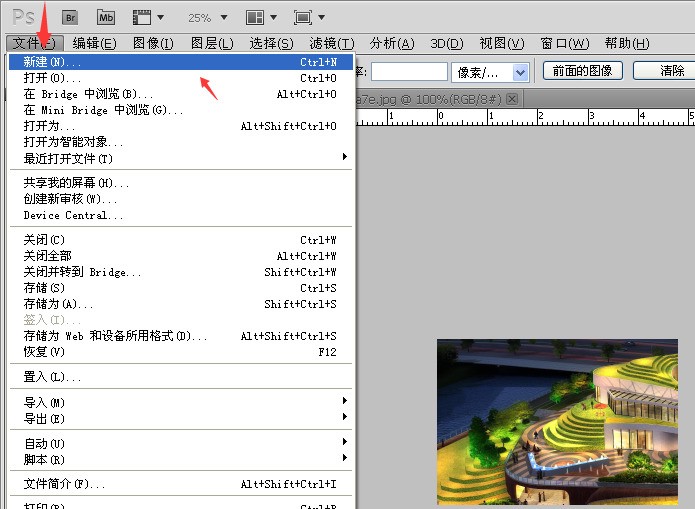This screenshot has height=509, width=695.
Task: Click the 清除 button
Action: (x=665, y=70)
